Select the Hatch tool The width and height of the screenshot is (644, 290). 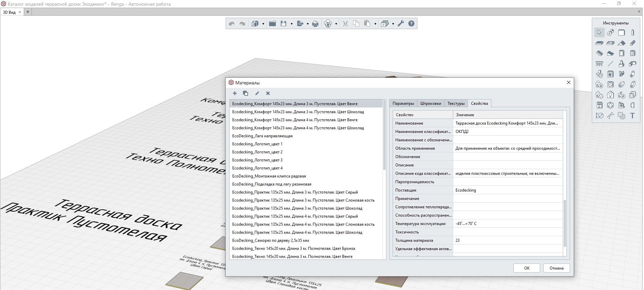coord(622,116)
